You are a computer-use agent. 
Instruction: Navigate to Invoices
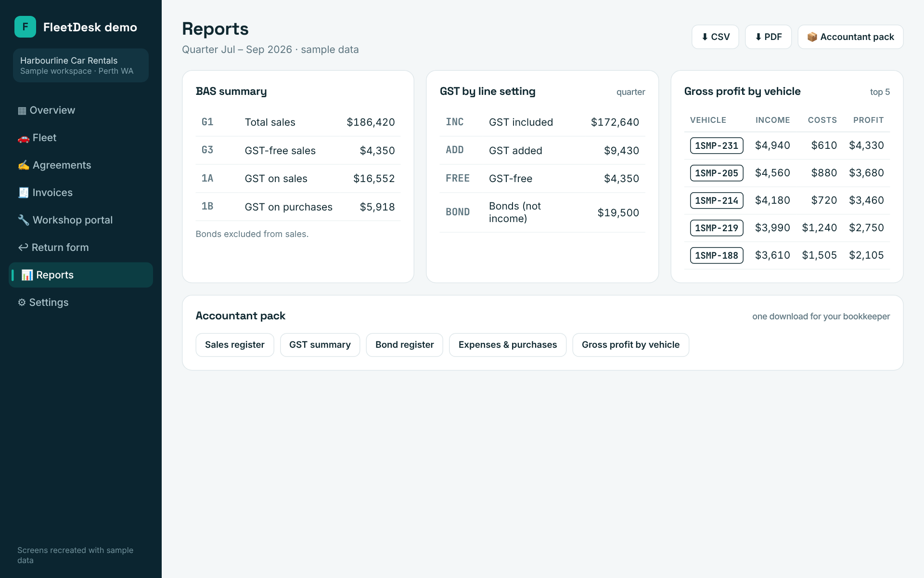pos(81,193)
